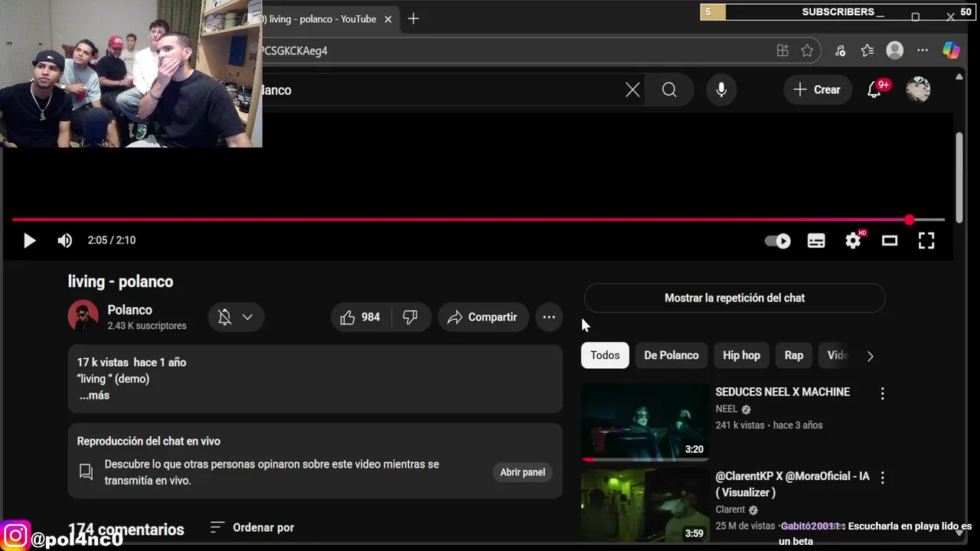Click the YouTube search magnifier button
Screen dimensions: 980x551
pos(669,90)
